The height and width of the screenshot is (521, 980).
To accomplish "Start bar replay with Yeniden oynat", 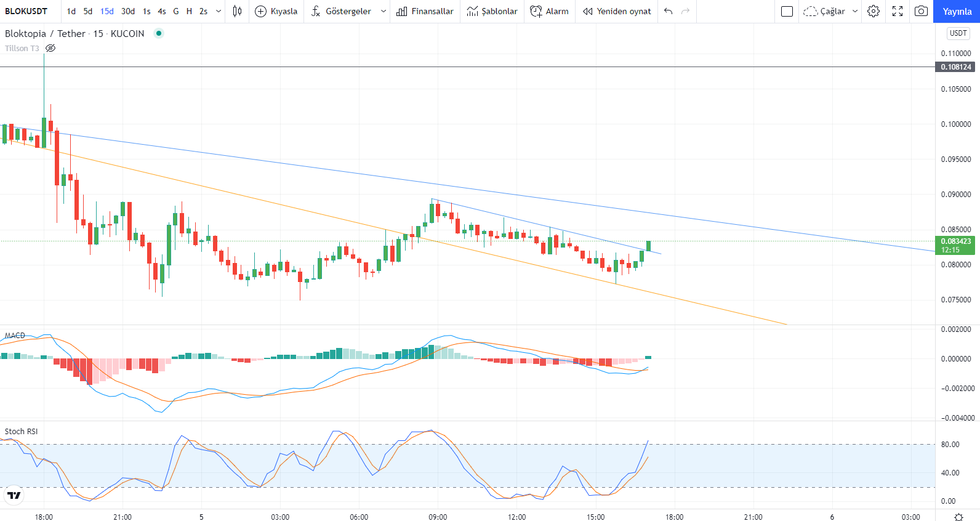I will [617, 11].
